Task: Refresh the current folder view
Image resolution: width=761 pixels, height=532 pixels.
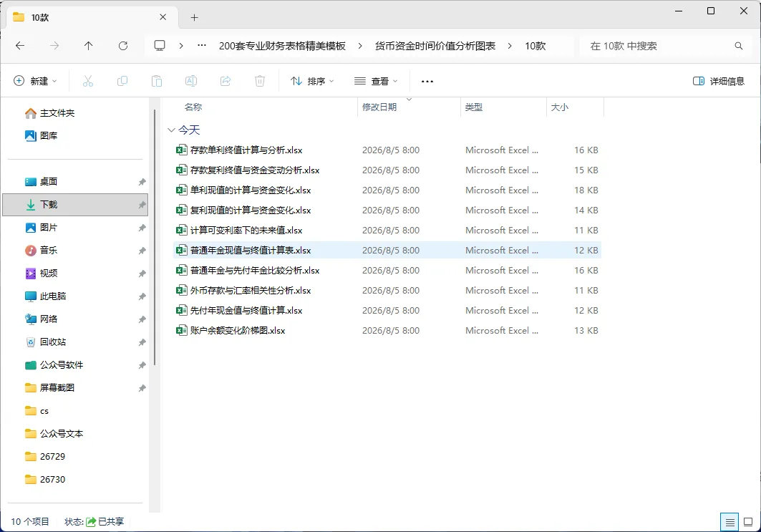Action: click(x=123, y=46)
